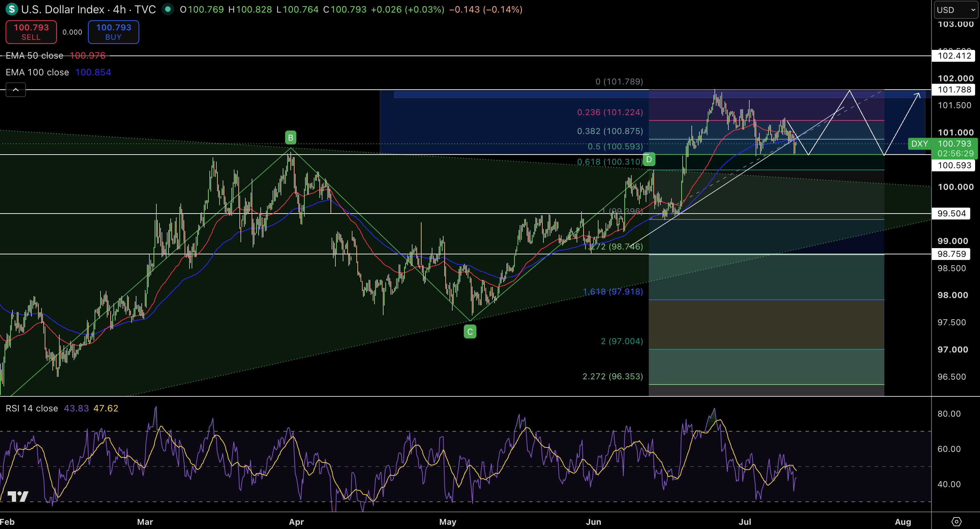Click the green DXY last price tag

click(x=920, y=144)
